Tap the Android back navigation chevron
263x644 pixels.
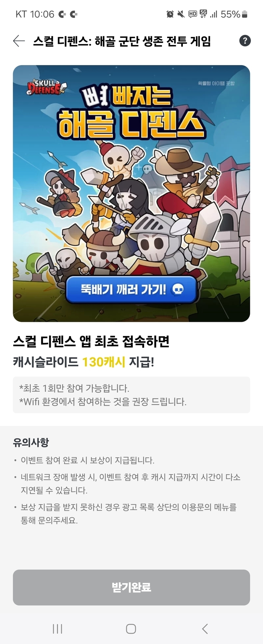(205, 628)
